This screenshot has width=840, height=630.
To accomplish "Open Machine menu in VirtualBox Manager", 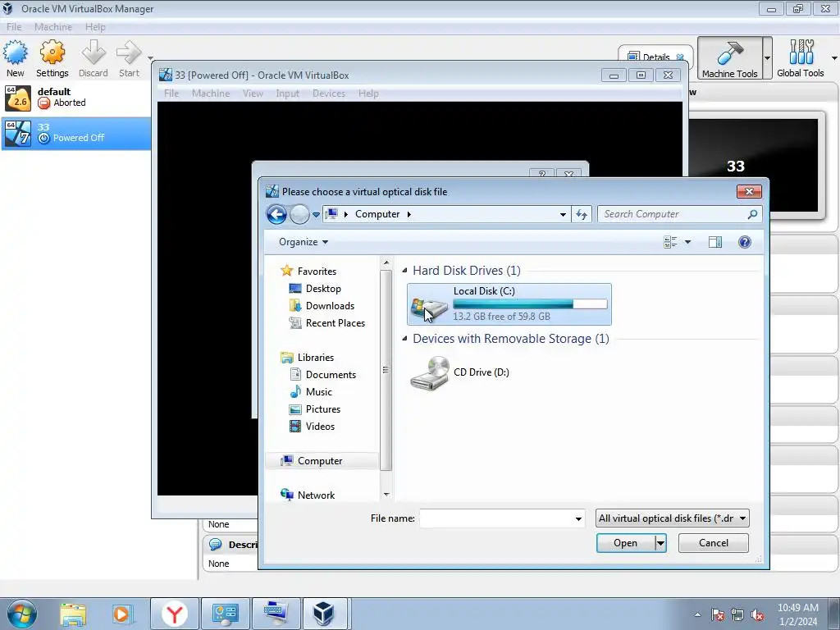I will (x=53, y=27).
